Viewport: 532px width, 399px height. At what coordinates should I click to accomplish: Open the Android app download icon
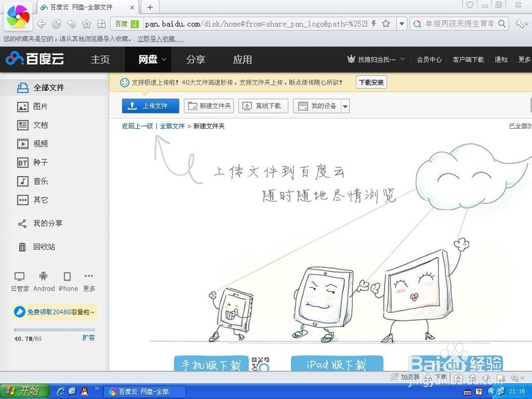tap(44, 276)
